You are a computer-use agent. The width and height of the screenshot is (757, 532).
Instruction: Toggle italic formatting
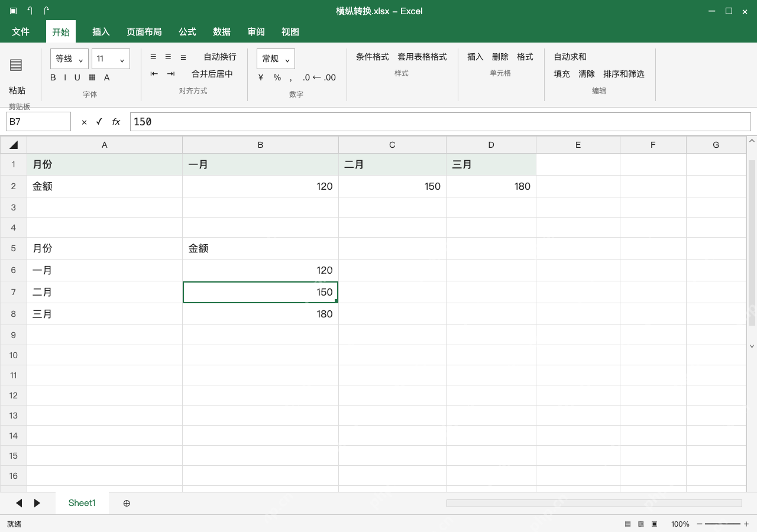[65, 77]
